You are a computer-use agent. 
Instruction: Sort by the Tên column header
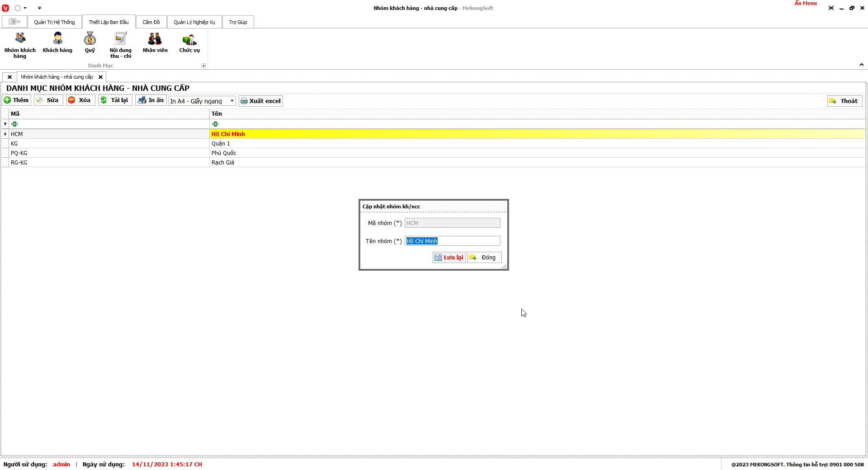(537, 114)
